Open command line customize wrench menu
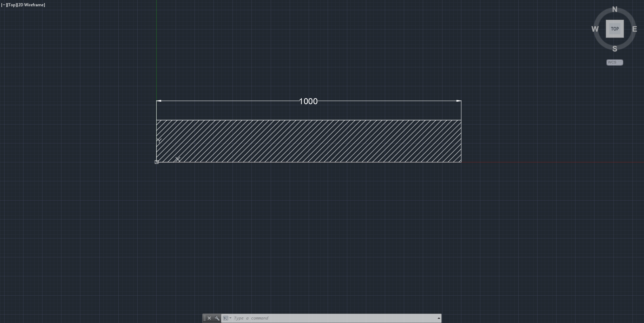644x323 pixels. click(x=217, y=318)
